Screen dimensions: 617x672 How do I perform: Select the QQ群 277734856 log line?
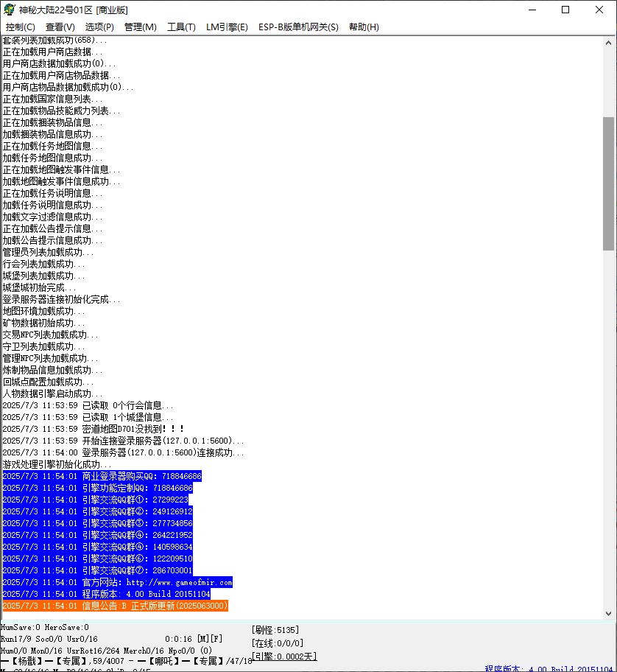[x=98, y=523]
